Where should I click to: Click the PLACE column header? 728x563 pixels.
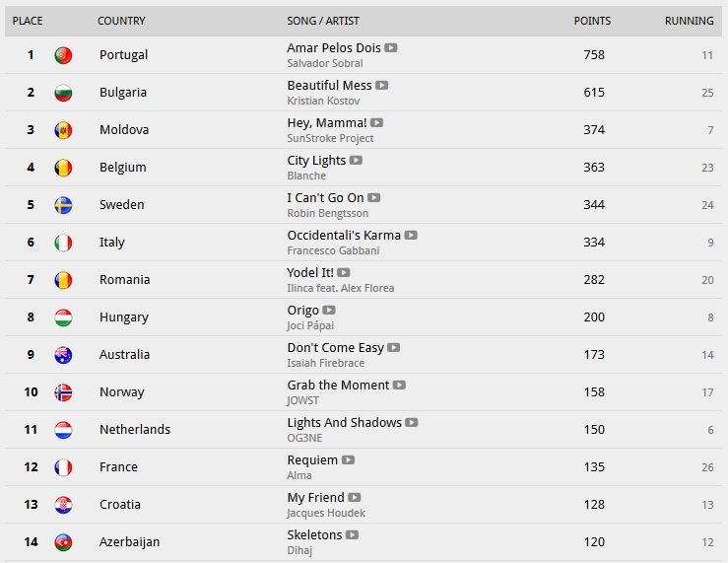28,21
